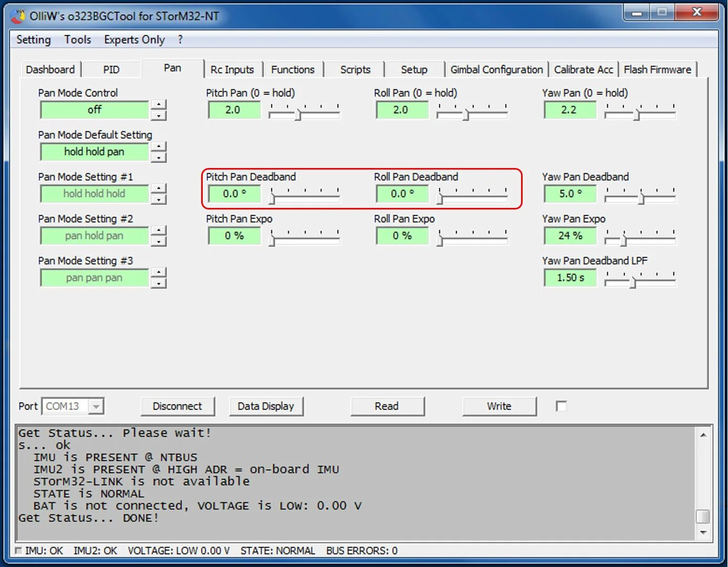This screenshot has width=728, height=567.
Task: Step up Pan Mode Setting #2
Action: tap(159, 230)
